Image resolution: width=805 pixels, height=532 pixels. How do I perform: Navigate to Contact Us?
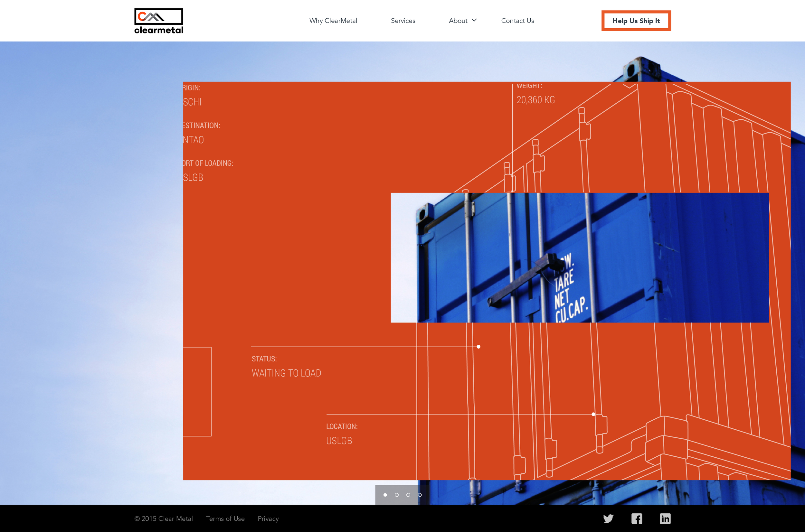point(517,21)
